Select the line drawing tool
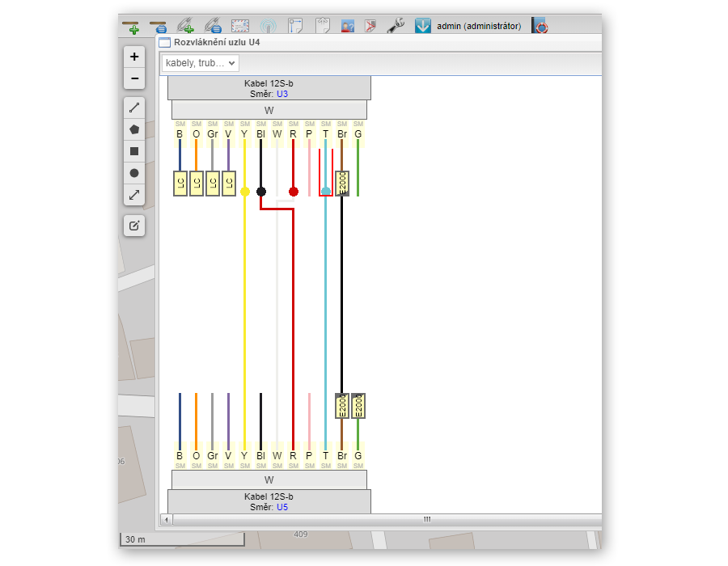This screenshot has height=566, width=728. click(134, 108)
